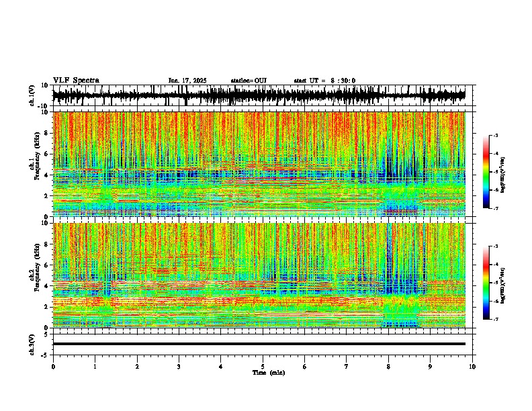Click the 'ch.1(V)' waveform axis label
The image size is (532, 411).
(x=32, y=95)
